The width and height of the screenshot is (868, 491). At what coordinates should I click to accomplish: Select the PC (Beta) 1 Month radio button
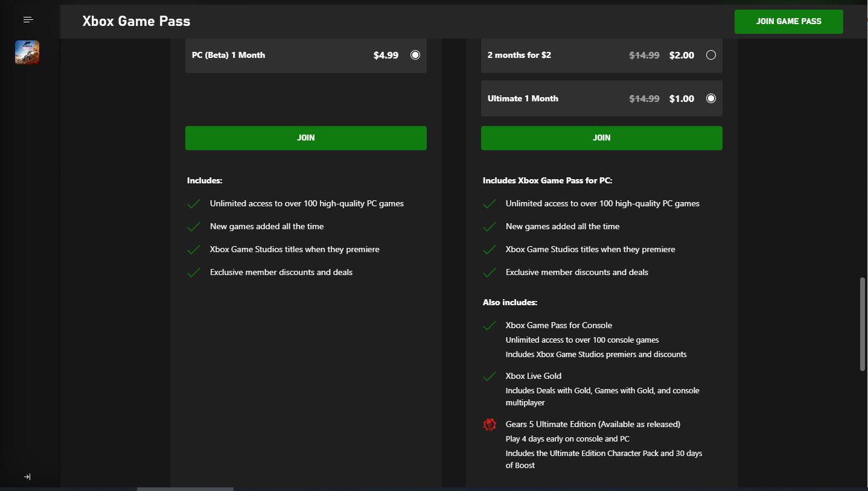tap(415, 55)
